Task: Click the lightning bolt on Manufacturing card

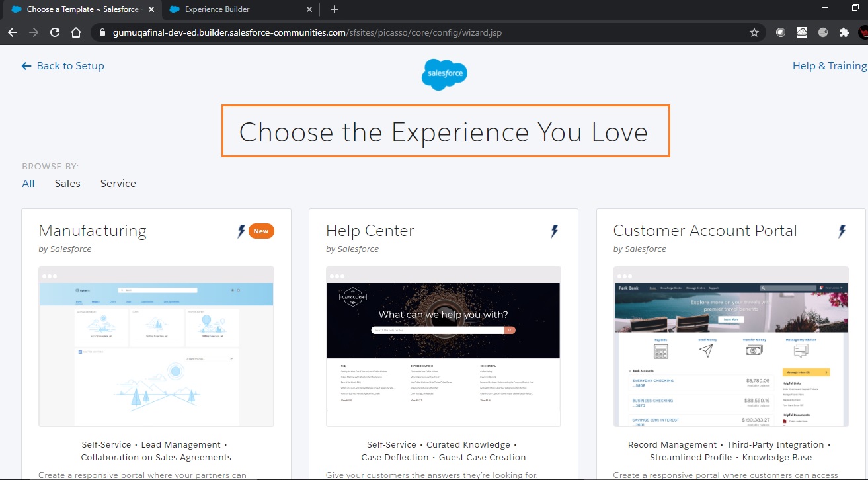Action: click(x=241, y=231)
